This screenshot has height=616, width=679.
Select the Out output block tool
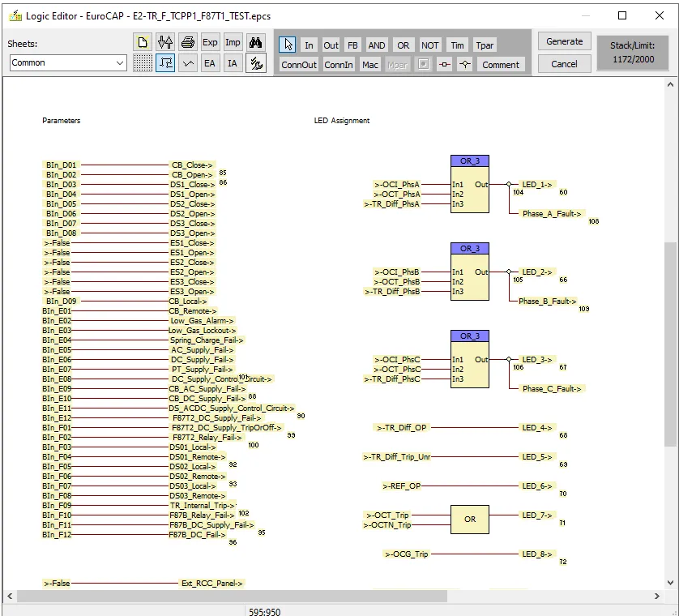pyautogui.click(x=331, y=45)
